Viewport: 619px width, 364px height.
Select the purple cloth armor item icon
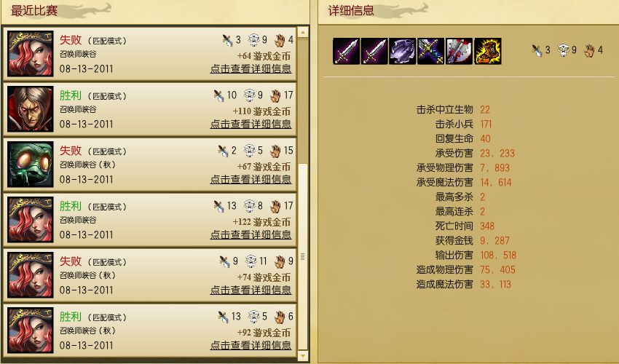click(x=402, y=51)
